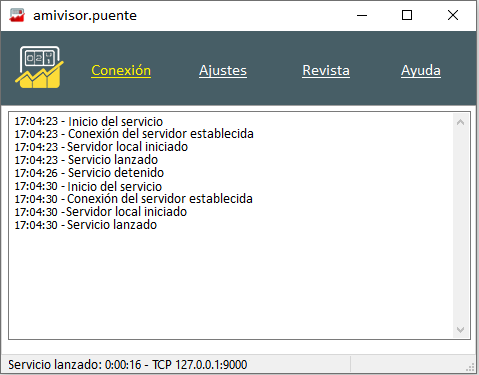Select '17:04:23 - Servicio lanzado' log entry
This screenshot has width=479, height=375.
[86, 160]
